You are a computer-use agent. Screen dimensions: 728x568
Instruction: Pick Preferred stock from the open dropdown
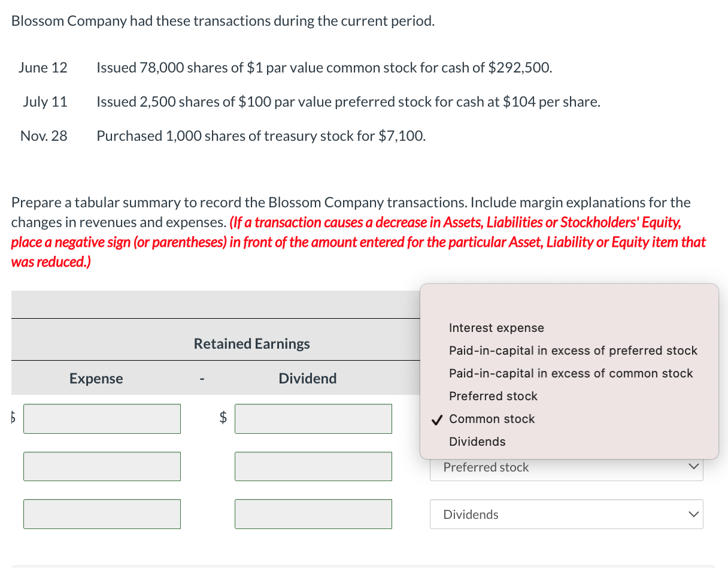click(493, 396)
